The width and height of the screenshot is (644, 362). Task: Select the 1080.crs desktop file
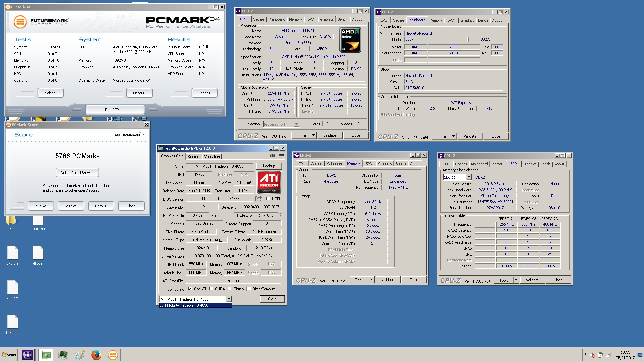12,325
